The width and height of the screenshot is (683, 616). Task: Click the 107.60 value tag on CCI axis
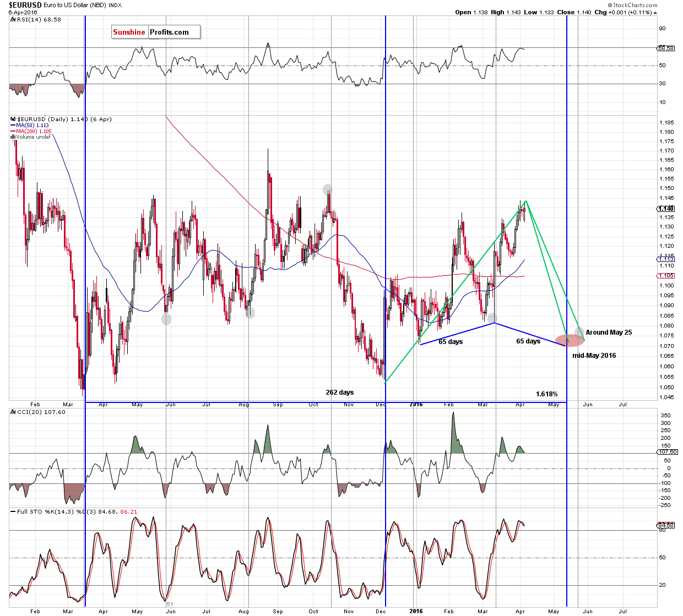[667, 452]
